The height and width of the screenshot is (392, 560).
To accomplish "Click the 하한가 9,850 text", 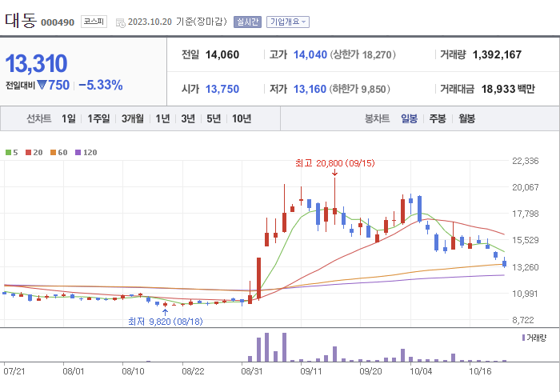I will pos(359,89).
